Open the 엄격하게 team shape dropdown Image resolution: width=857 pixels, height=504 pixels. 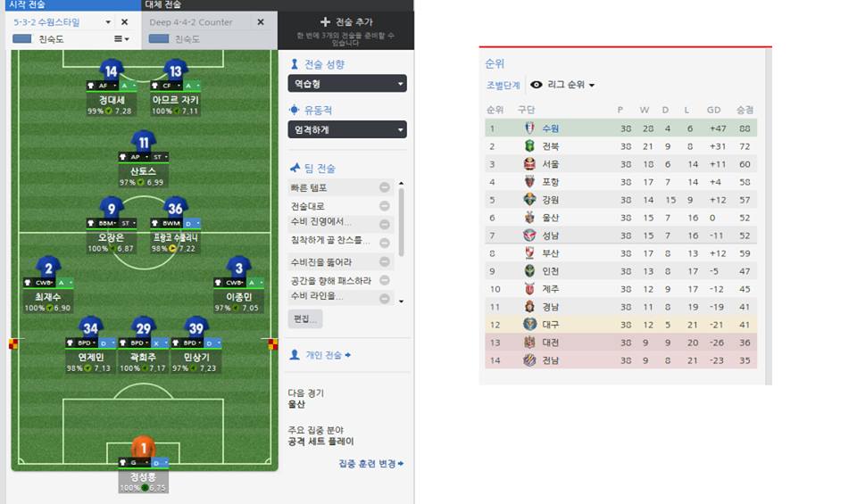(x=347, y=129)
